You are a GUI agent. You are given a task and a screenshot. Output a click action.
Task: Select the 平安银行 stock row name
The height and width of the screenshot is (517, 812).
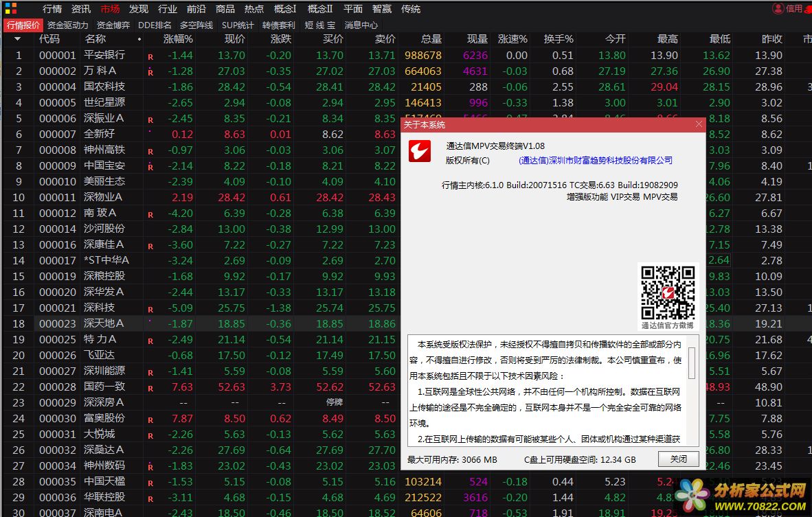[104, 55]
